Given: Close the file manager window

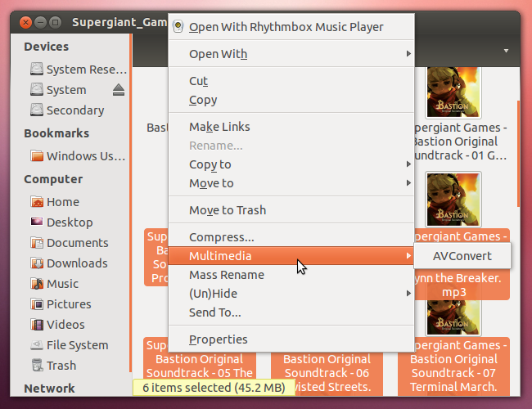Looking at the screenshot, I should (25, 22).
